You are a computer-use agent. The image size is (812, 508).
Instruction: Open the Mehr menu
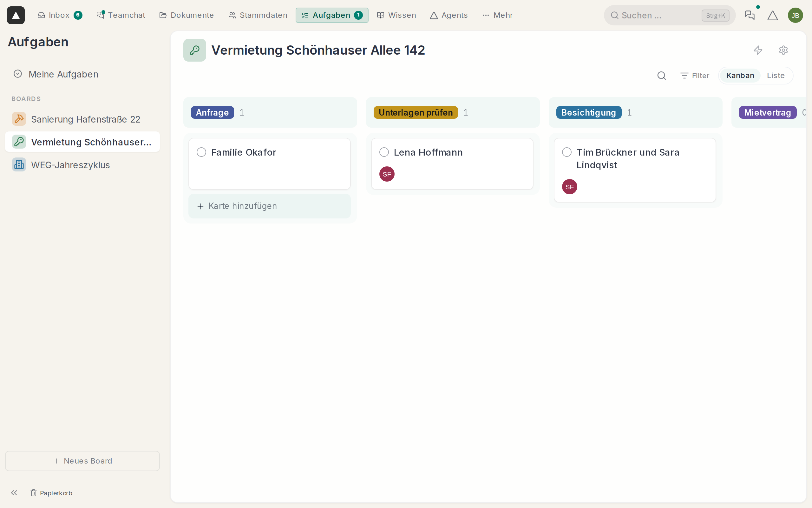(498, 15)
